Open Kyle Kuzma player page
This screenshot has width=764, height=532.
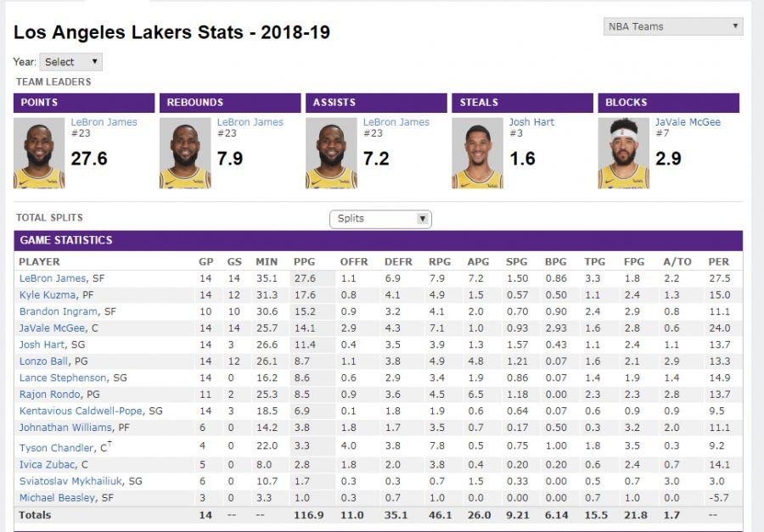(48, 294)
